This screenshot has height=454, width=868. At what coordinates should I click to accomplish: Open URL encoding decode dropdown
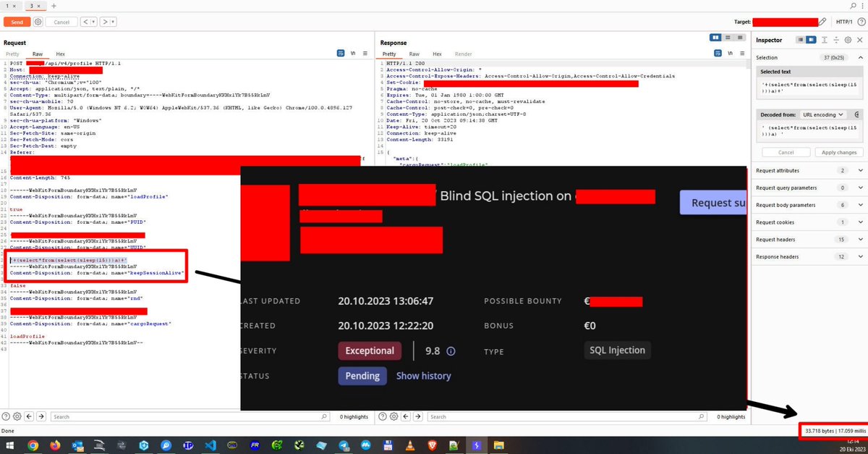pyautogui.click(x=822, y=114)
